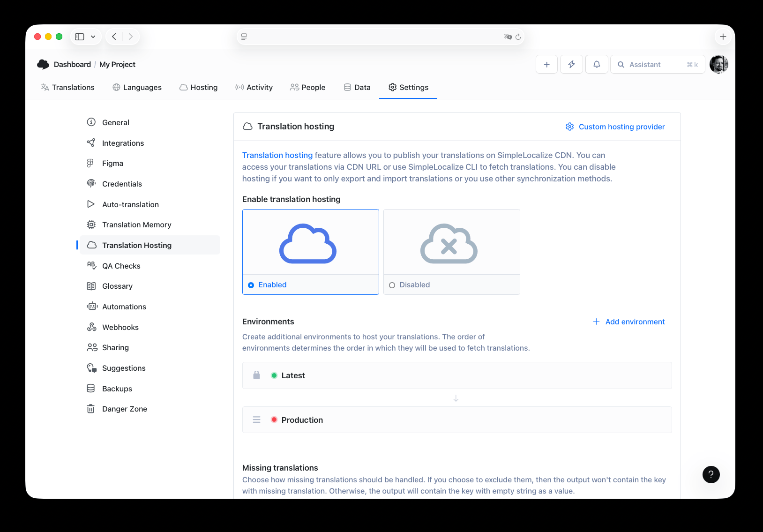Click the SimpleLocalize cloud logo
Screen dimensions: 763x532
(x=43, y=64)
